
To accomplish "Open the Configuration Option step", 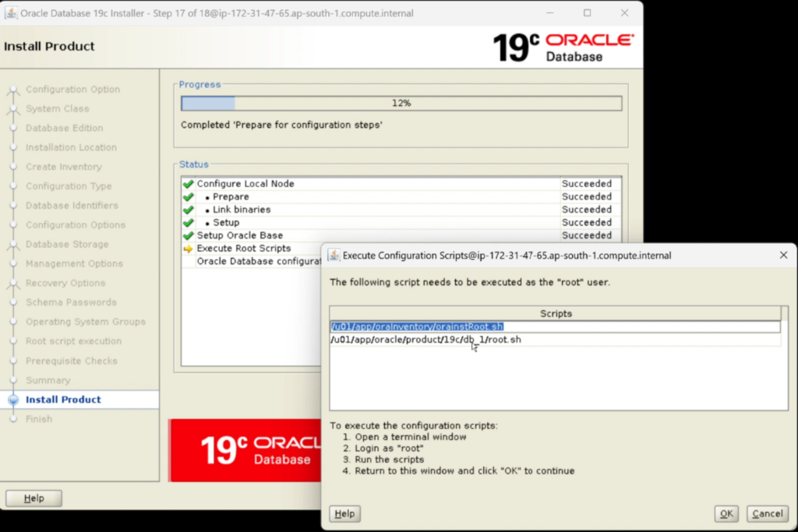I will click(x=72, y=90).
